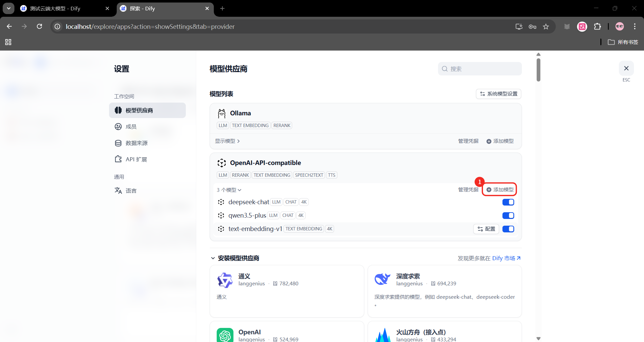Click the text-embedding-v1 model icon
This screenshot has width=644, height=342.
[221, 229]
